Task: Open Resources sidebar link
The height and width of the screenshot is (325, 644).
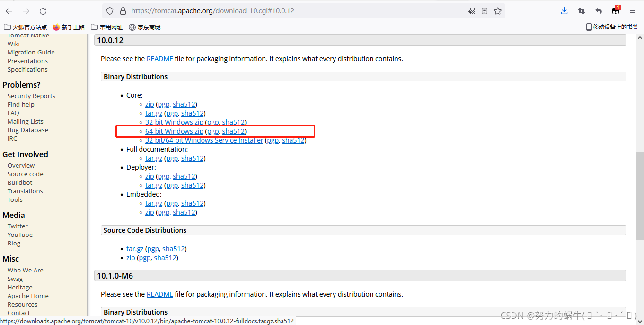Action: [x=22, y=304]
